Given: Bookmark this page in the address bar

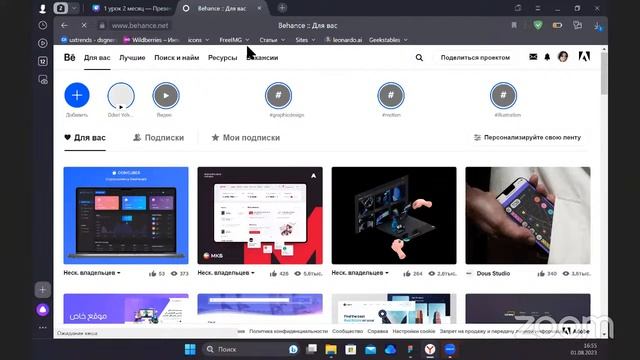Looking at the screenshot, I should (x=514, y=25).
